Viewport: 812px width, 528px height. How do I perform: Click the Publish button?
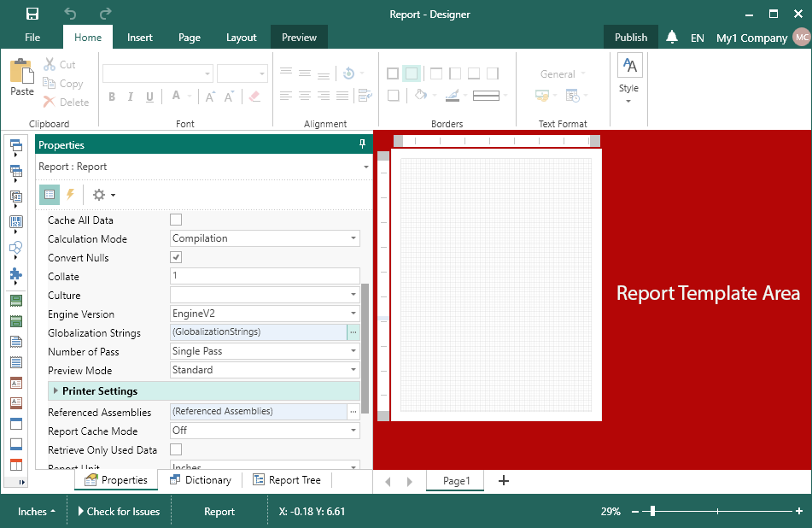click(630, 38)
